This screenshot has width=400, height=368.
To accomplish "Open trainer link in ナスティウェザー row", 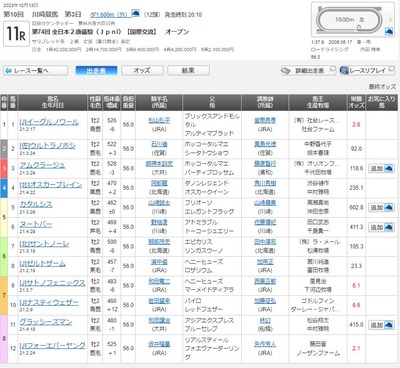I will coord(265,301).
